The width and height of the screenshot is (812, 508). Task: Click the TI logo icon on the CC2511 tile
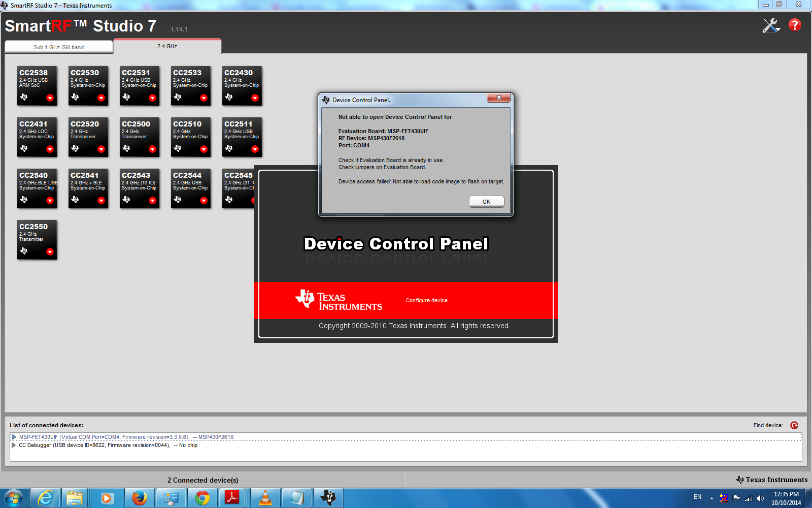(229, 148)
